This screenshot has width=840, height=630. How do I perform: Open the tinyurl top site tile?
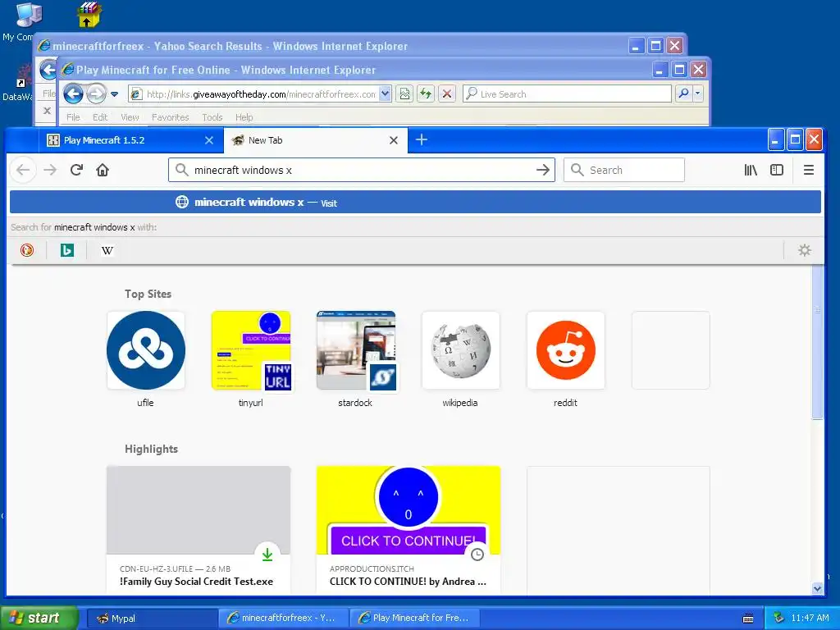point(251,350)
